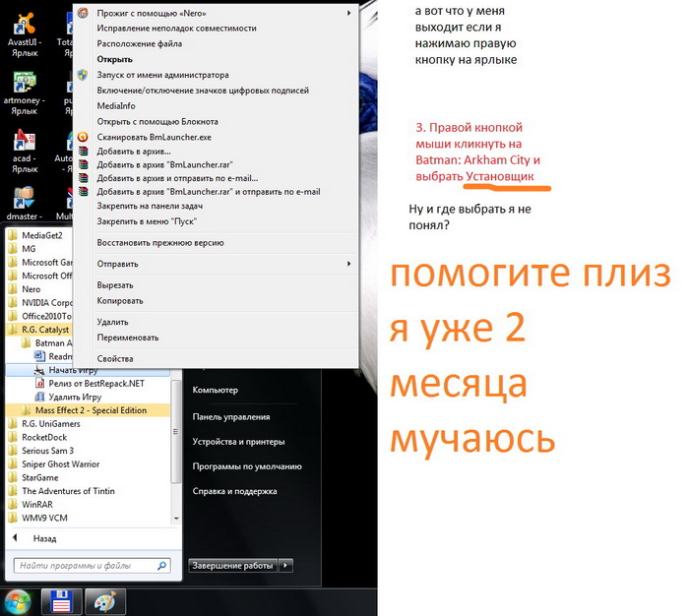Open the dmaster desktop shortcut icon

tap(25, 198)
